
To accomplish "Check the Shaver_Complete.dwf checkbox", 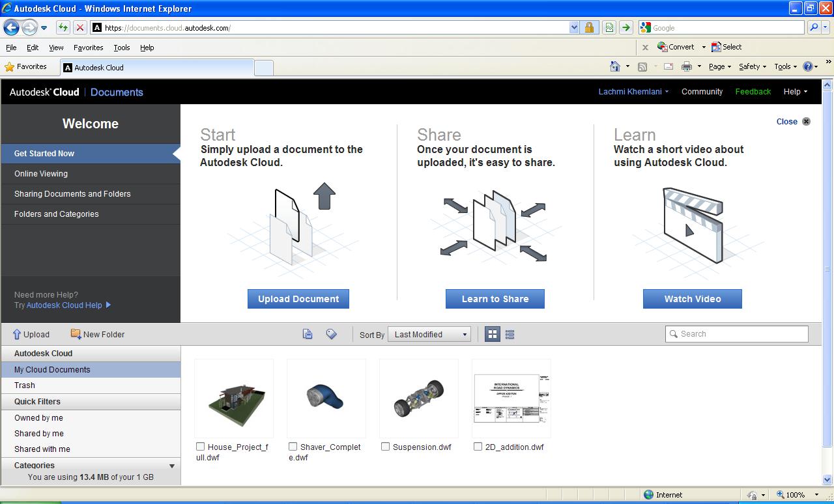I will click(293, 447).
